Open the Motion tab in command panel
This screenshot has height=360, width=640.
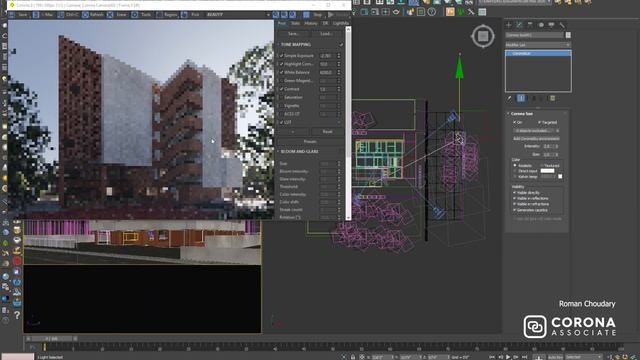coord(541,25)
